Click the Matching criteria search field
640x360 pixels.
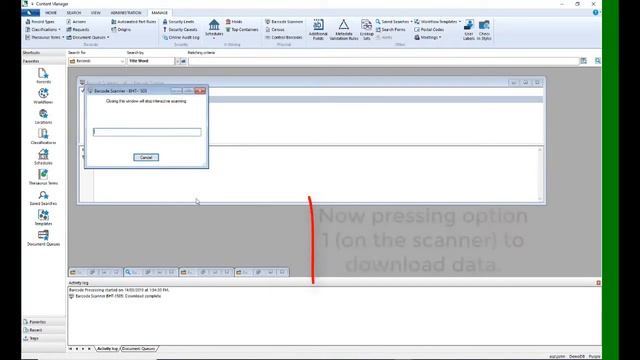(x=383, y=61)
